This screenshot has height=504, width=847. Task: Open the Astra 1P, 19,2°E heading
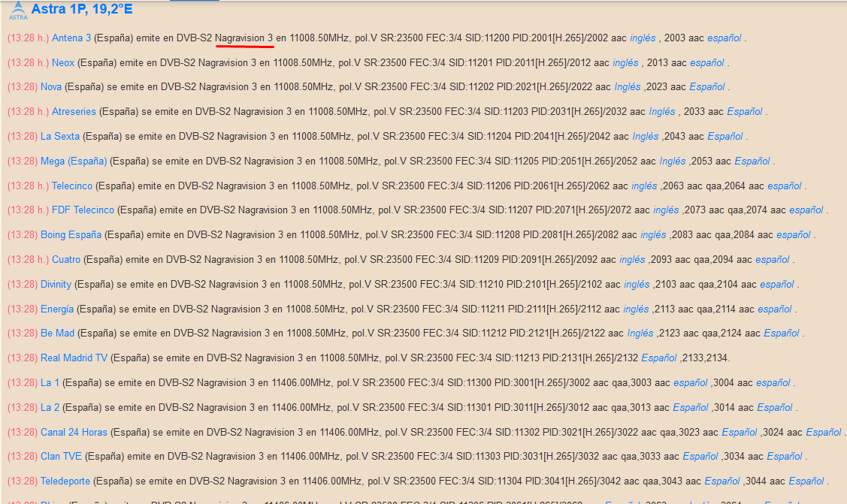(82, 9)
